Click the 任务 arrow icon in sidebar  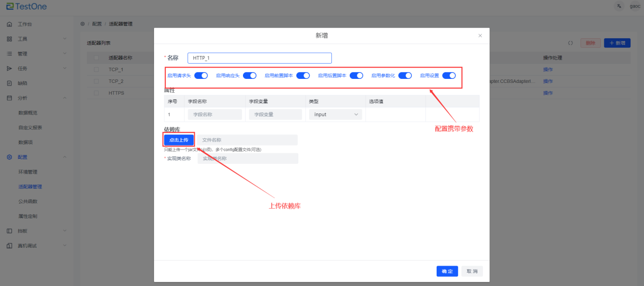[x=9, y=69]
